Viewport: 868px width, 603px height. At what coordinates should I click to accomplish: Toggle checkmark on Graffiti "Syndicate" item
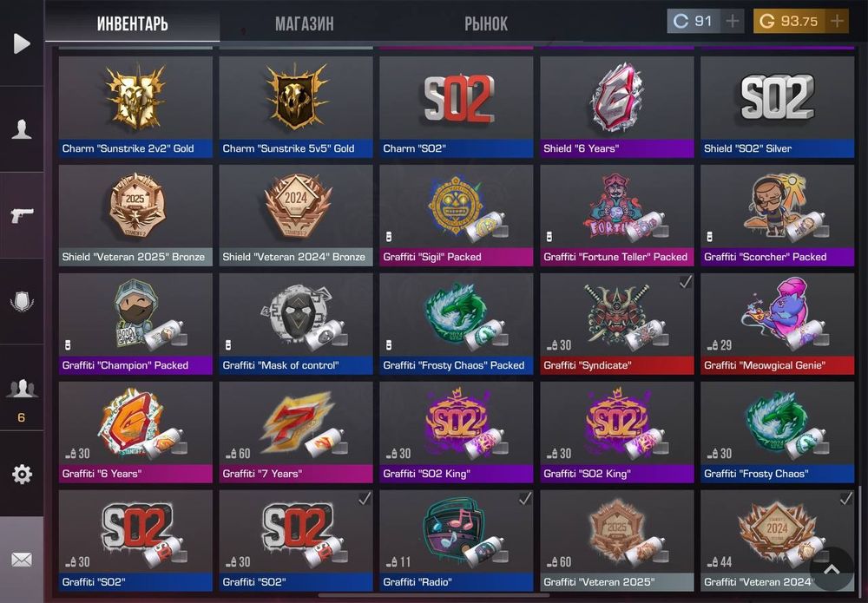pyautogui.click(x=686, y=282)
